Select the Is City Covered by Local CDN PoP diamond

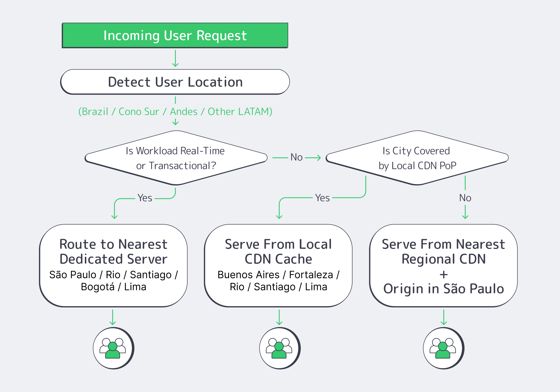417,158
